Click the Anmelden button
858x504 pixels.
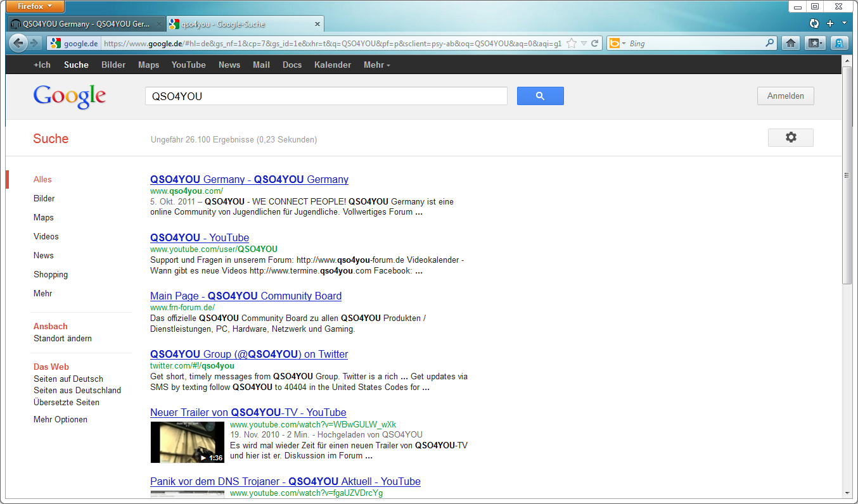tap(786, 96)
